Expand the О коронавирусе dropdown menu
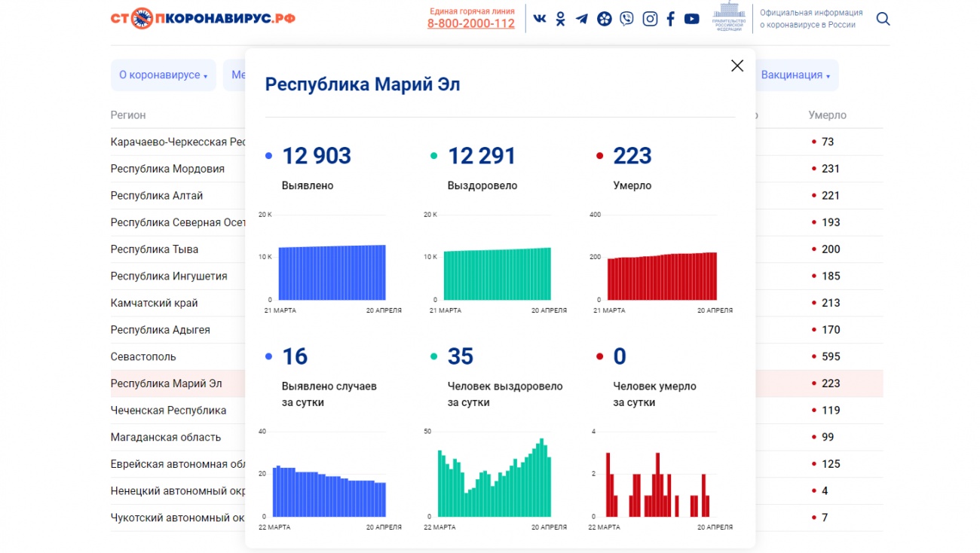The height and width of the screenshot is (553, 980). [163, 75]
